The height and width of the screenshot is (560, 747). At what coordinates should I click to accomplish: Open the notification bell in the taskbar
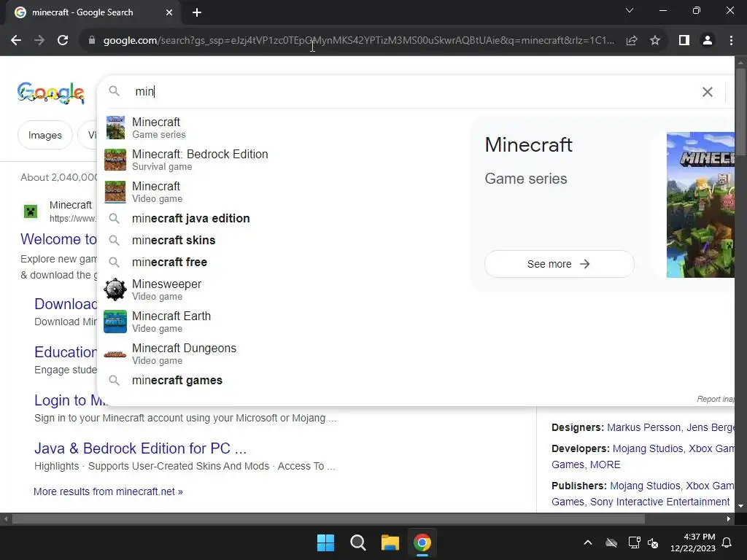pyautogui.click(x=727, y=542)
